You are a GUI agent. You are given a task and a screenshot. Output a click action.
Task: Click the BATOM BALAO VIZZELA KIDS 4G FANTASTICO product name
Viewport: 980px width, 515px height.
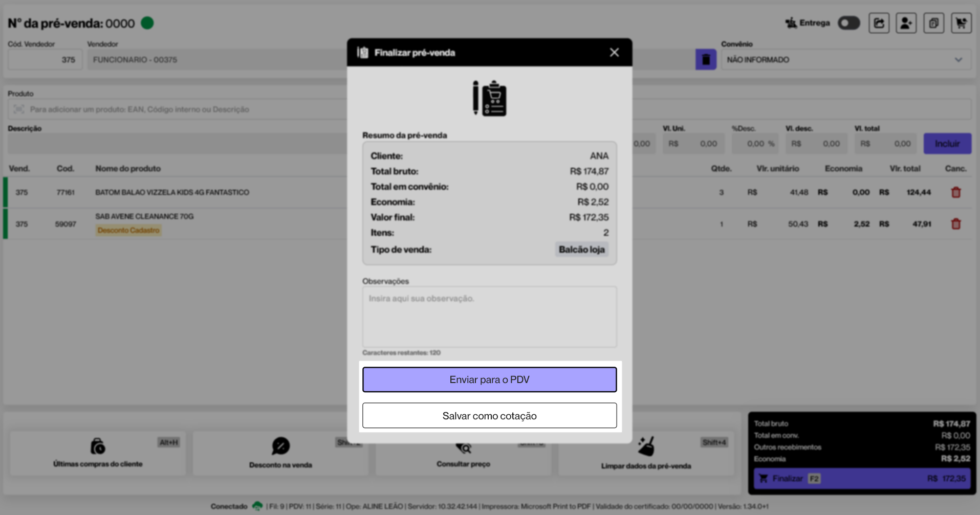172,192
